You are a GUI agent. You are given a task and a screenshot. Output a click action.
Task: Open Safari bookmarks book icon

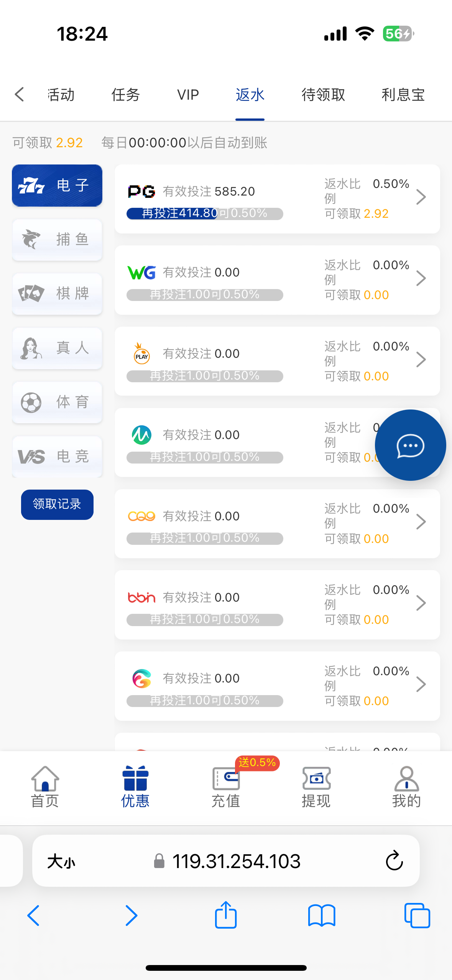pos(322,916)
